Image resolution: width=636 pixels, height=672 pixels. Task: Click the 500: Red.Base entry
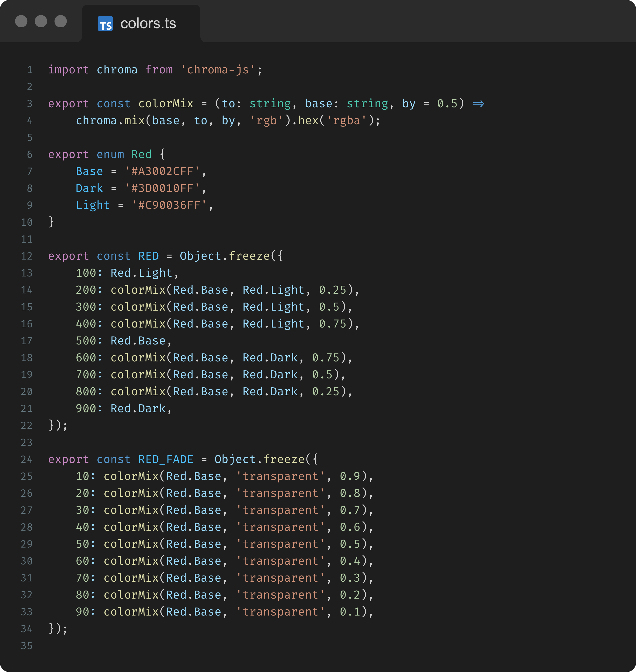point(121,340)
